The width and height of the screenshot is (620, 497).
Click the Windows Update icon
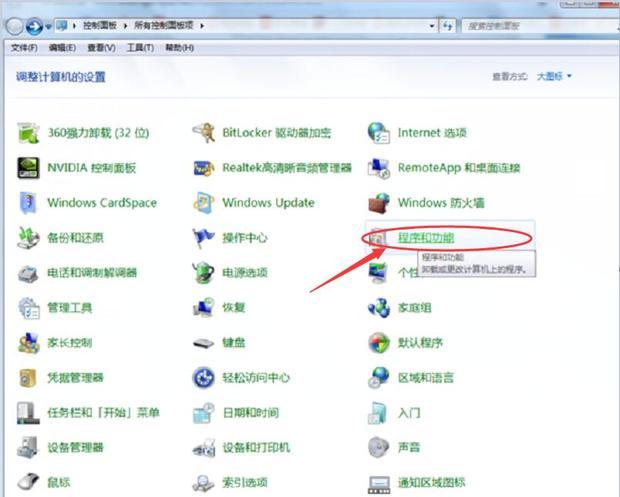pos(204,203)
